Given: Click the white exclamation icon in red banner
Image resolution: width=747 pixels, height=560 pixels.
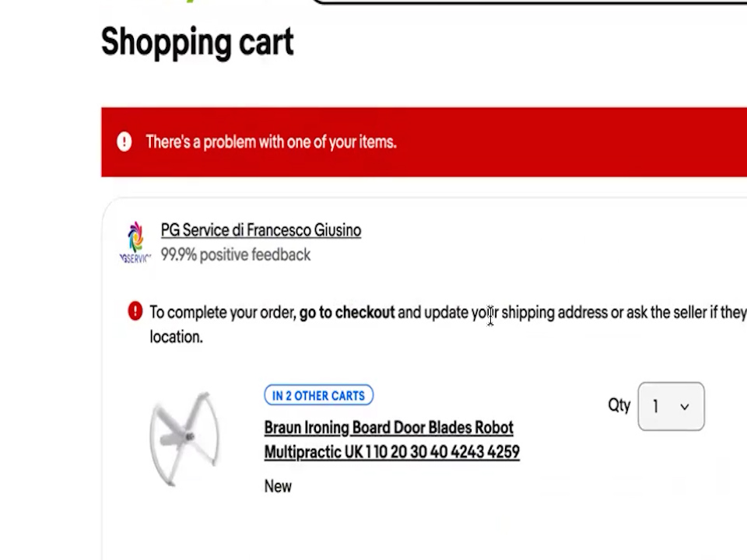Looking at the screenshot, I should [x=124, y=142].
